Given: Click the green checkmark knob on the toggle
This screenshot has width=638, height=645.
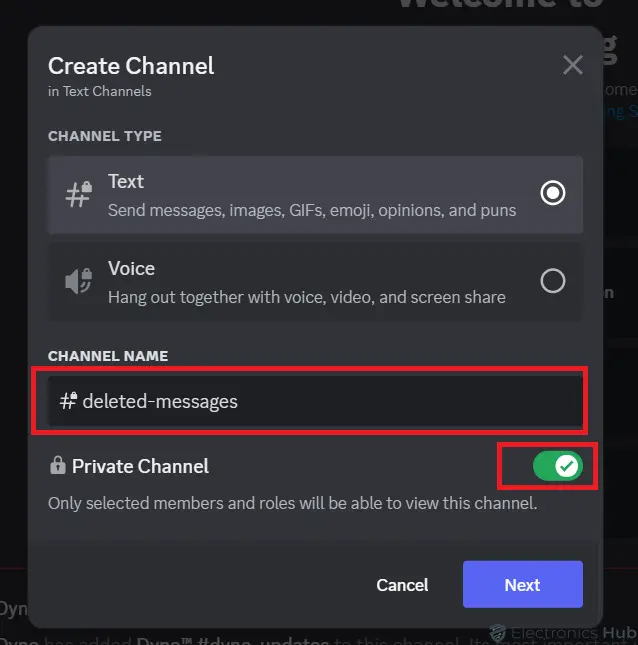Looking at the screenshot, I should [566, 466].
